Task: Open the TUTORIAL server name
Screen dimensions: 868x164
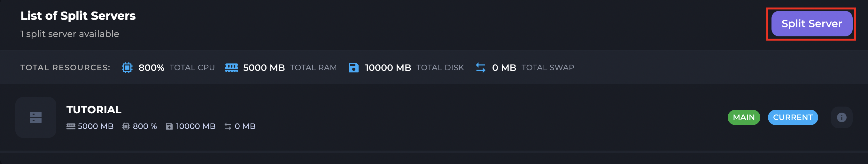Action: pyautogui.click(x=94, y=109)
